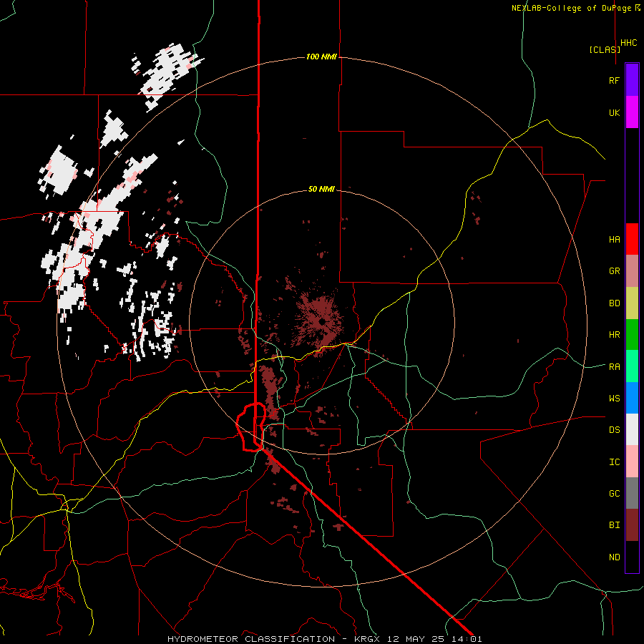Select the BD yellow legend block
The height and width of the screenshot is (644, 644).
coord(632,303)
